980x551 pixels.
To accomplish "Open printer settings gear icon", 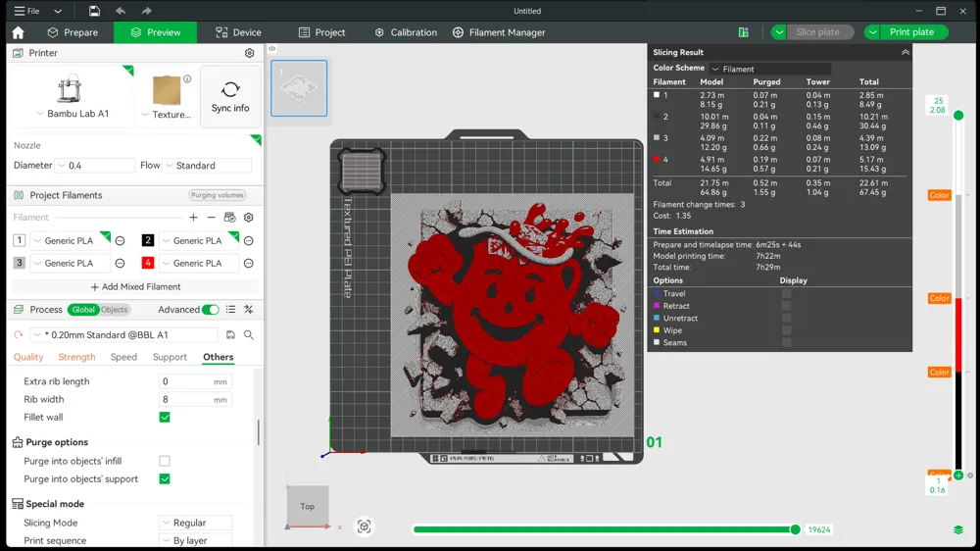I will pyautogui.click(x=249, y=53).
